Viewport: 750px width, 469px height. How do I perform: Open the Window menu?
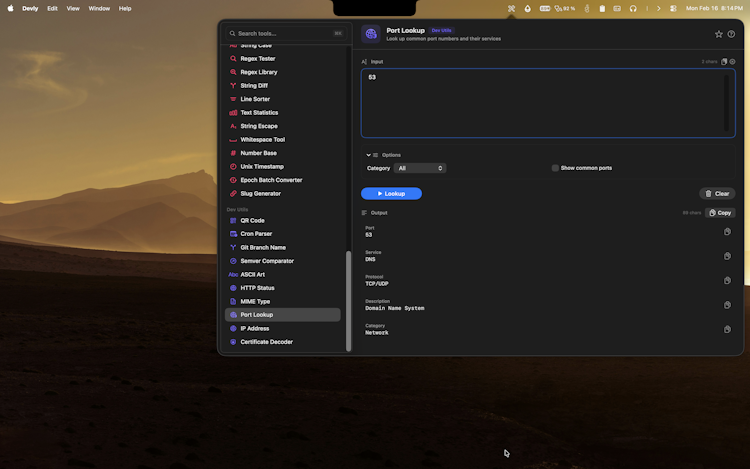pos(99,8)
